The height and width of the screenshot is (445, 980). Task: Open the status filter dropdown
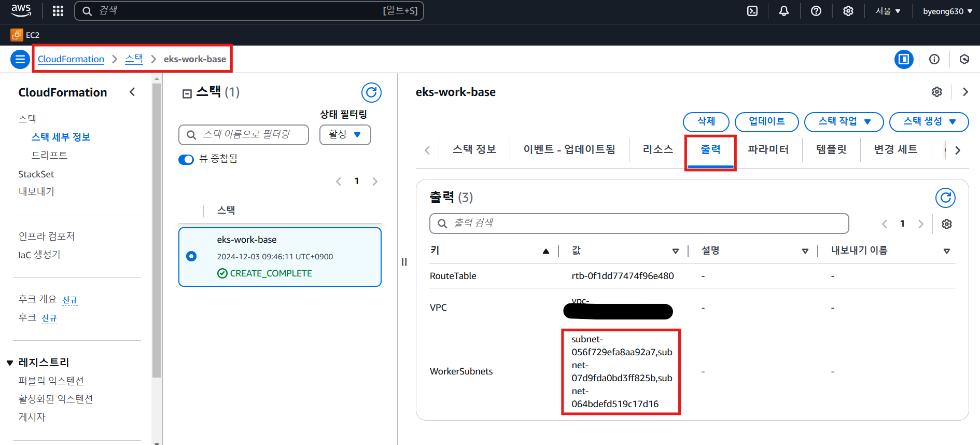[x=345, y=134]
